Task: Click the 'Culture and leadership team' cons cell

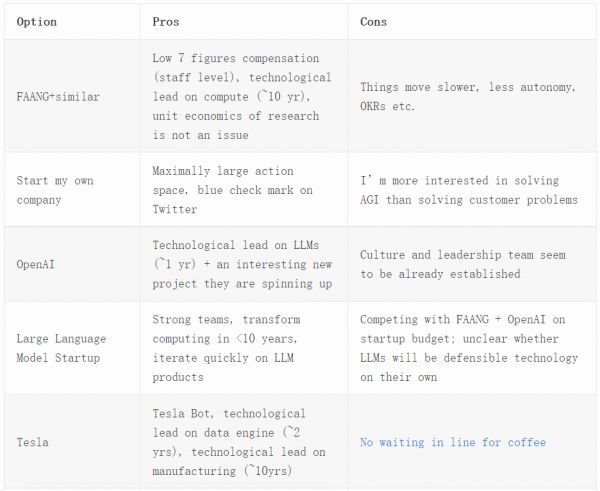Action: [465, 264]
